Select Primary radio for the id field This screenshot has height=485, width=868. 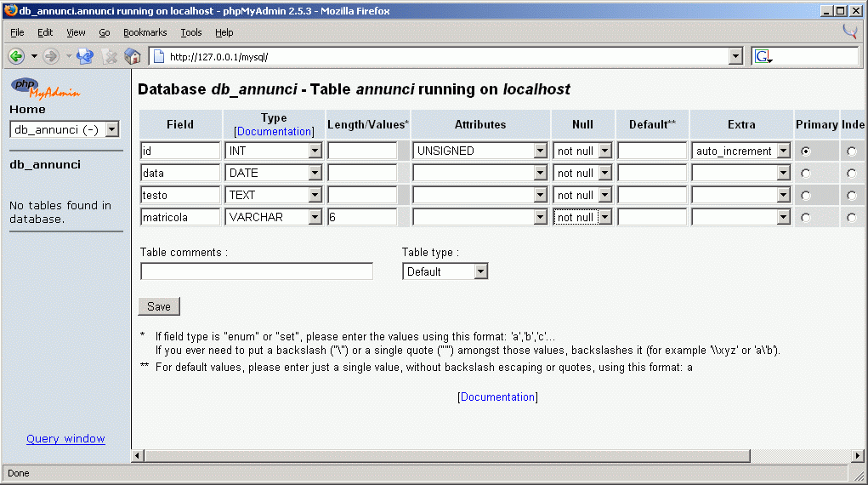pyautogui.click(x=806, y=151)
